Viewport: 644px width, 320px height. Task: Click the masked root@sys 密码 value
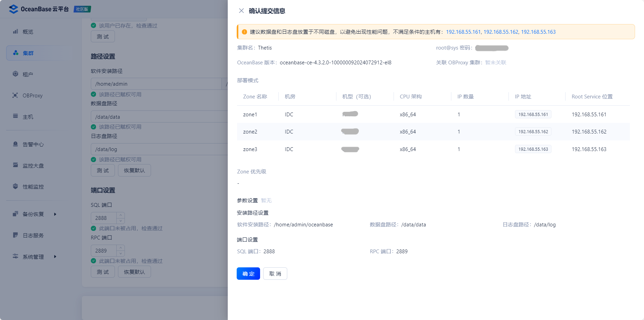[492, 48]
